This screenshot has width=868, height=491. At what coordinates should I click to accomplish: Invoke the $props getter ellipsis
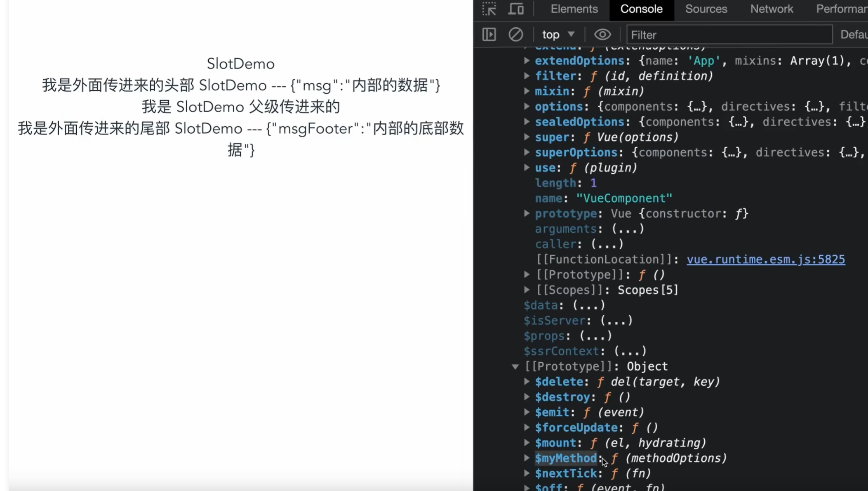pyautogui.click(x=595, y=336)
